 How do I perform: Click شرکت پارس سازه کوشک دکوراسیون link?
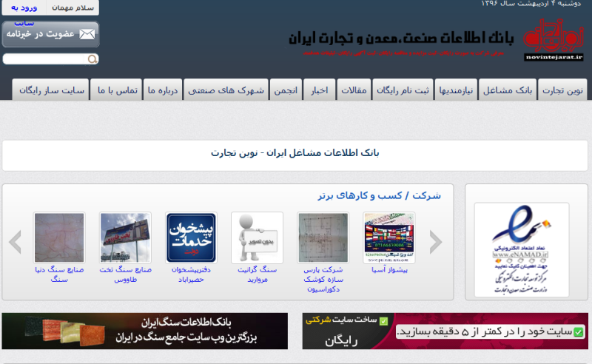pyautogui.click(x=323, y=280)
